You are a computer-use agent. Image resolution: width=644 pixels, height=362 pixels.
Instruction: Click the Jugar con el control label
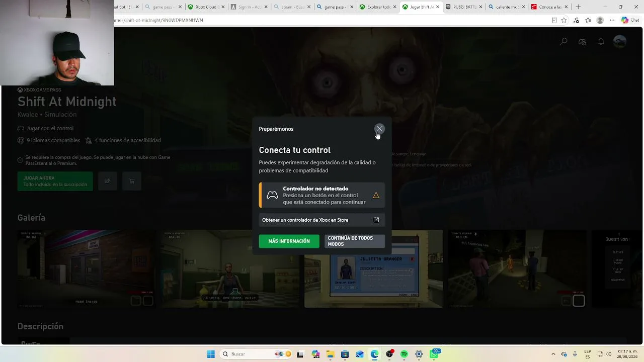[50, 128]
